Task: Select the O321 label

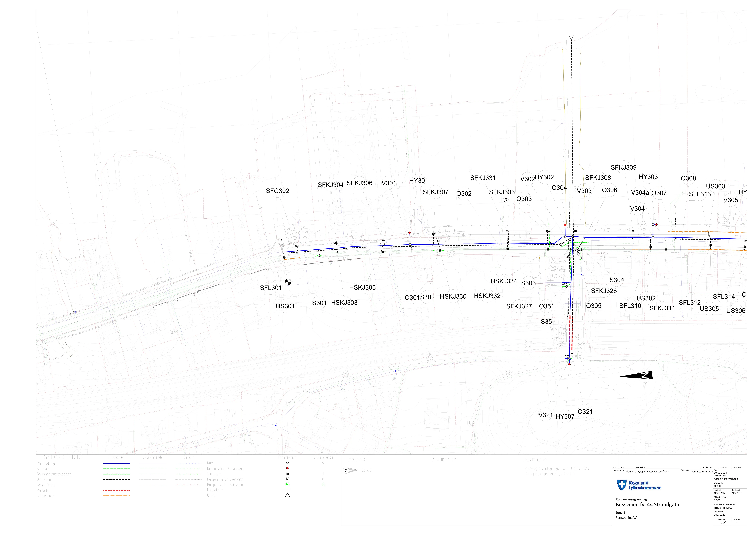Action: (x=585, y=412)
